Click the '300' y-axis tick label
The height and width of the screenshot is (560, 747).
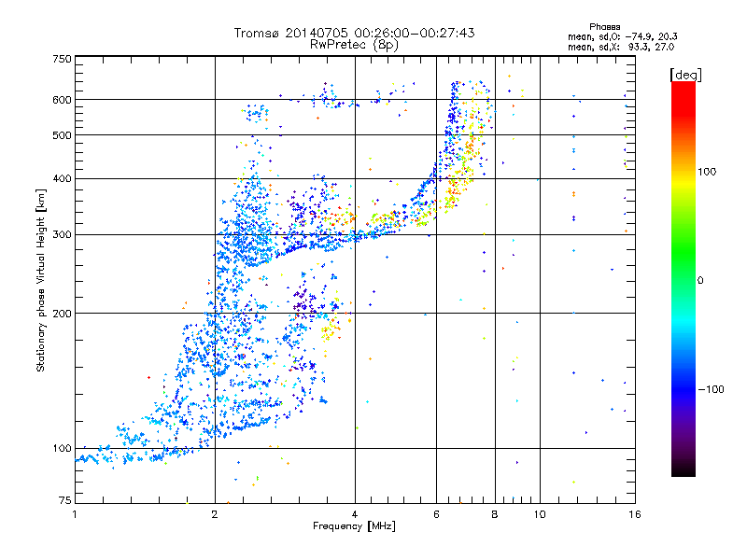pos(63,235)
